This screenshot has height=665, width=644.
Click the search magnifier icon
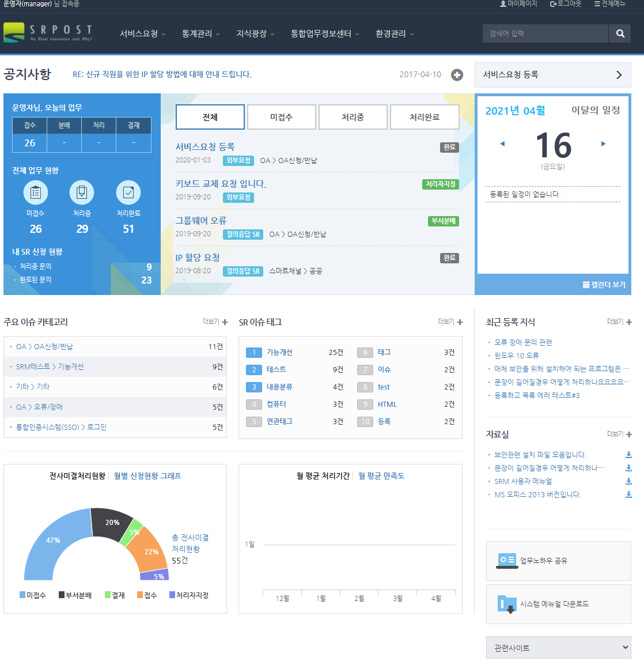point(620,33)
